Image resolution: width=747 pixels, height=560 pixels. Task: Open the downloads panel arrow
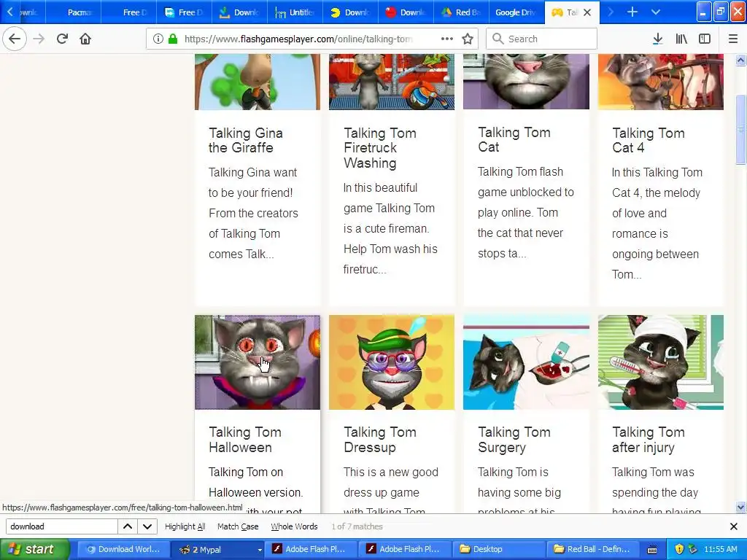click(658, 39)
